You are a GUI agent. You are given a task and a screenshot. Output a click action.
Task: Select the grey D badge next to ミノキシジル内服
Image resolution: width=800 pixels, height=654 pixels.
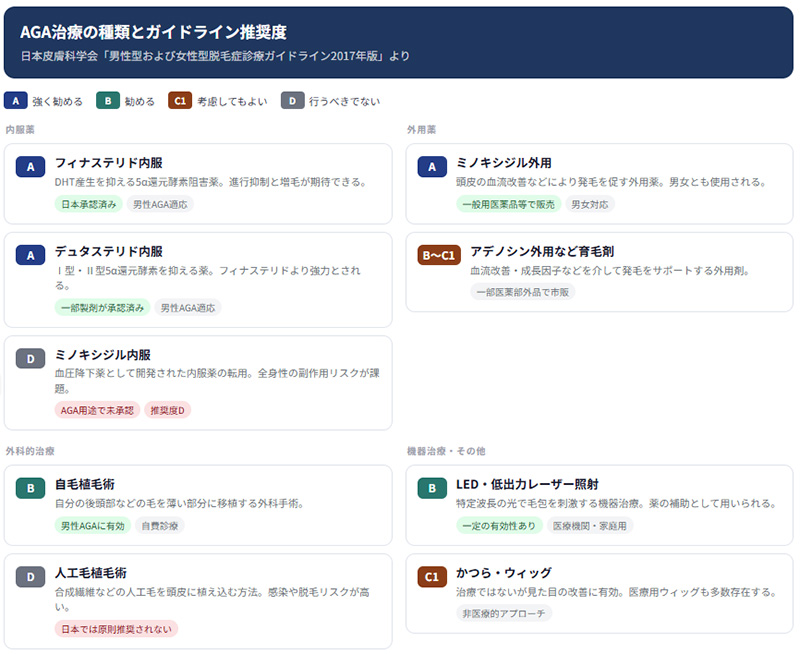[31, 359]
